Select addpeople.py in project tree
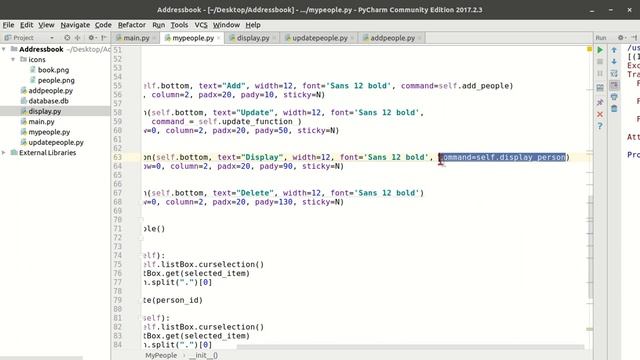This screenshot has height=360, width=640. click(x=47, y=91)
